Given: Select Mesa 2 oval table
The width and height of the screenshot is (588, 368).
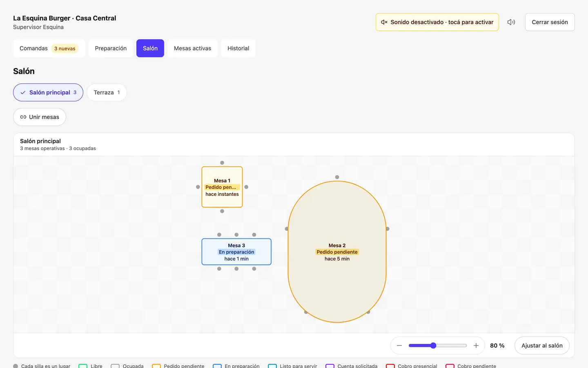Looking at the screenshot, I should click(x=337, y=252).
